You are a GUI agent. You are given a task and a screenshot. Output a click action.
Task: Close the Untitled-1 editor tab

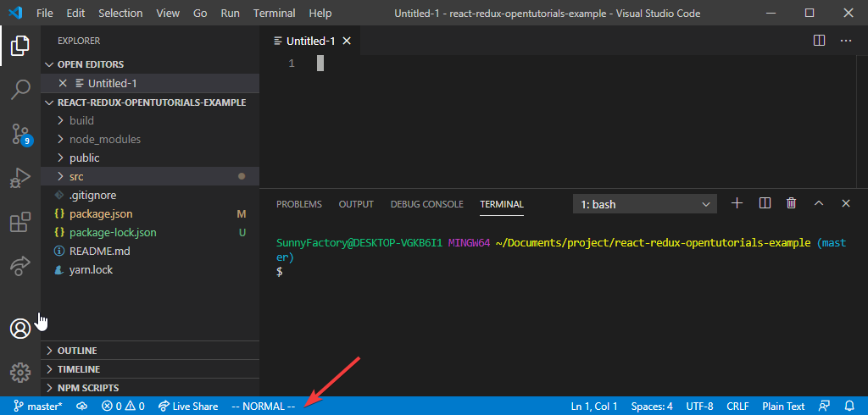pyautogui.click(x=347, y=41)
